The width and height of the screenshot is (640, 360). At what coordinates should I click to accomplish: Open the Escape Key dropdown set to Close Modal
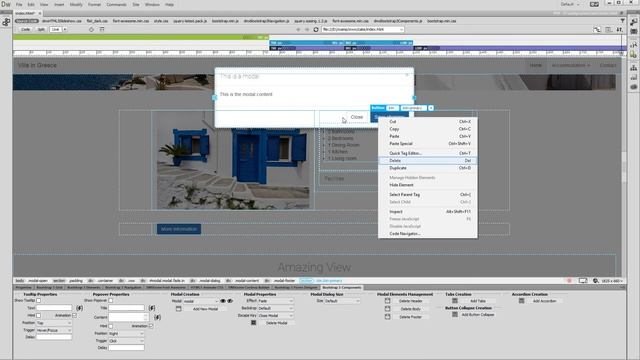(x=276, y=316)
